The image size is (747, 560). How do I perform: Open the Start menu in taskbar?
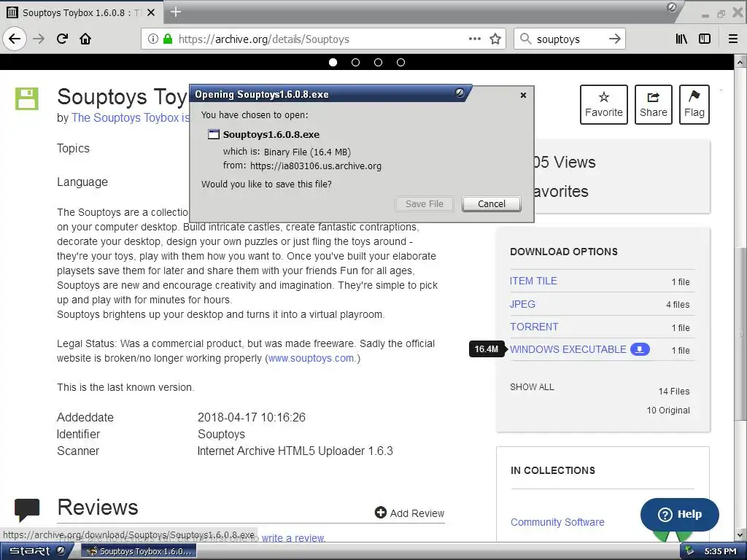[x=36, y=551]
